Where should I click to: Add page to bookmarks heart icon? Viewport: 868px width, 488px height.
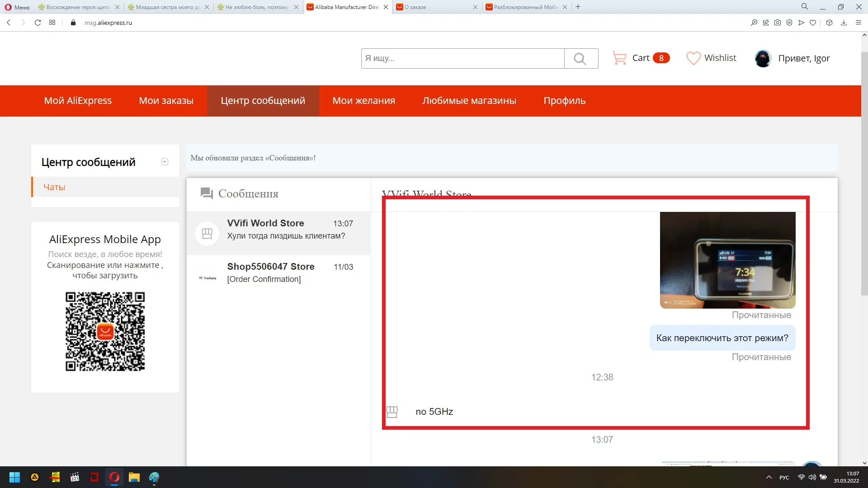[x=813, y=23]
